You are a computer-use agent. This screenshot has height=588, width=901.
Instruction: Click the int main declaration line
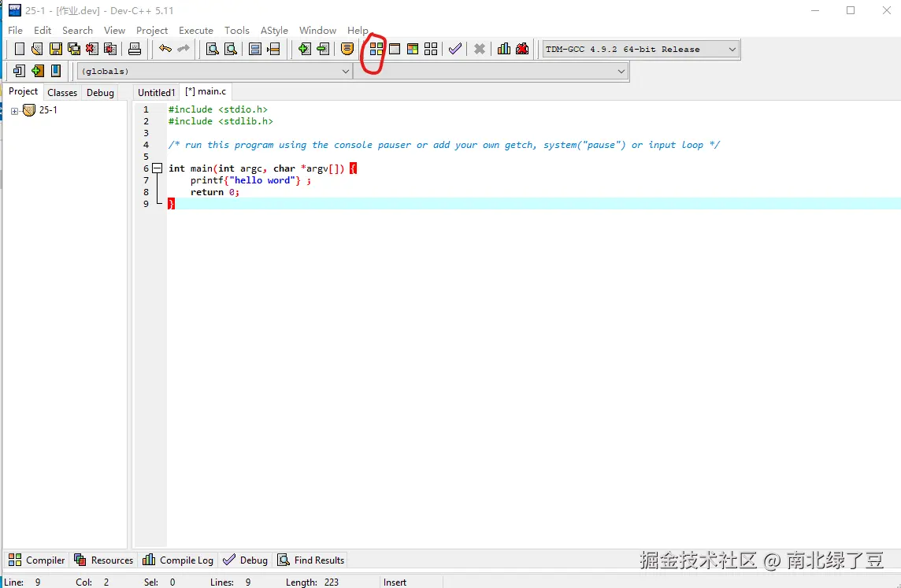[262, 168]
